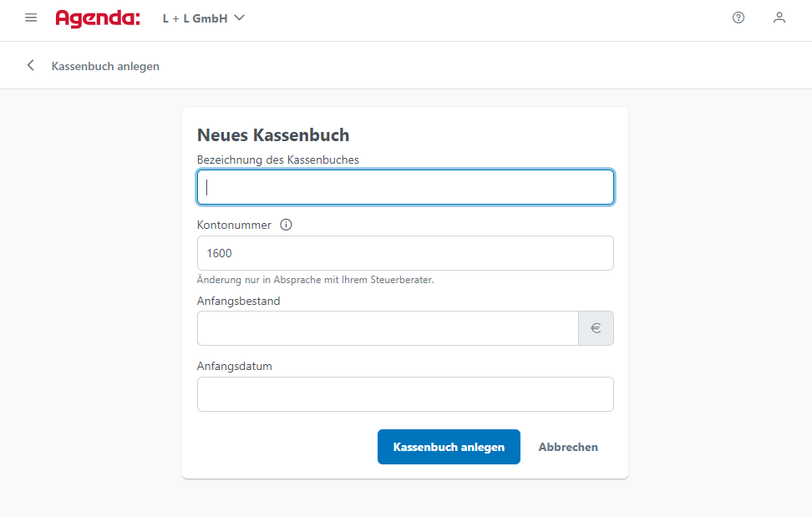The height and width of the screenshot is (517, 812).
Task: Cancel with the Abbrechen link
Action: click(568, 447)
